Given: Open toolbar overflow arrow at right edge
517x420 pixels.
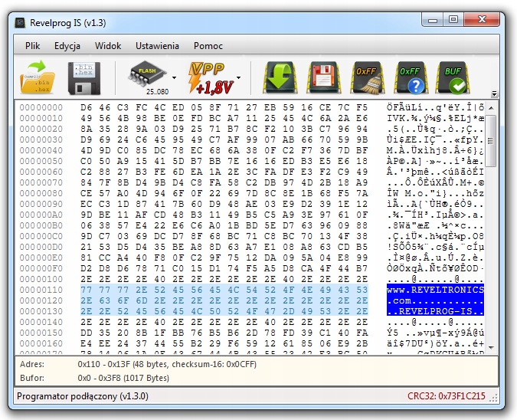Looking at the screenshot, I should 494,94.
